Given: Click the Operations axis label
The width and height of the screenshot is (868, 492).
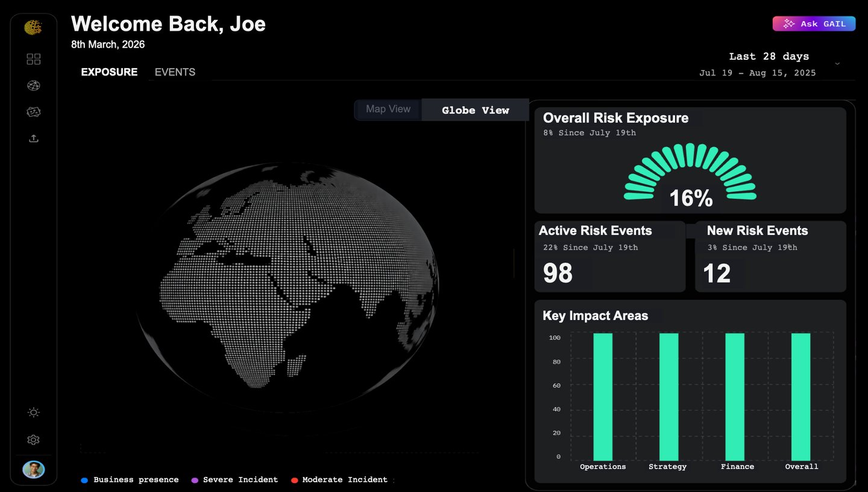Looking at the screenshot, I should point(603,467).
